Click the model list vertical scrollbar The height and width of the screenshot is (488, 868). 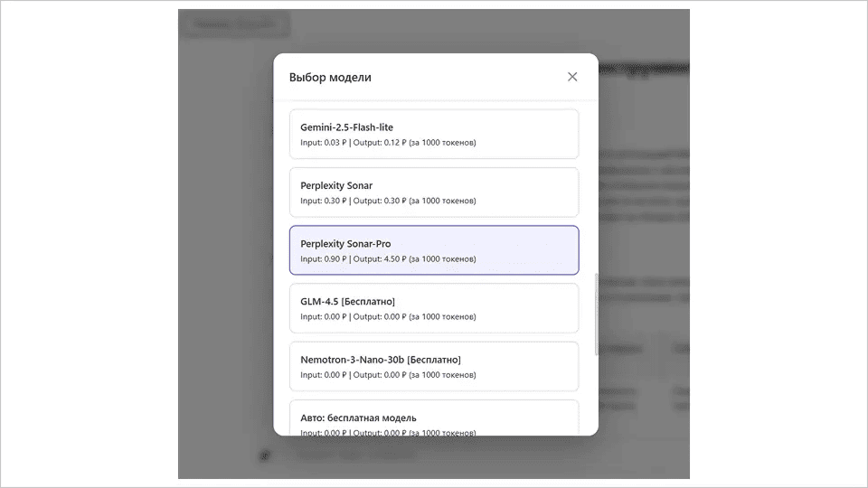[596, 314]
